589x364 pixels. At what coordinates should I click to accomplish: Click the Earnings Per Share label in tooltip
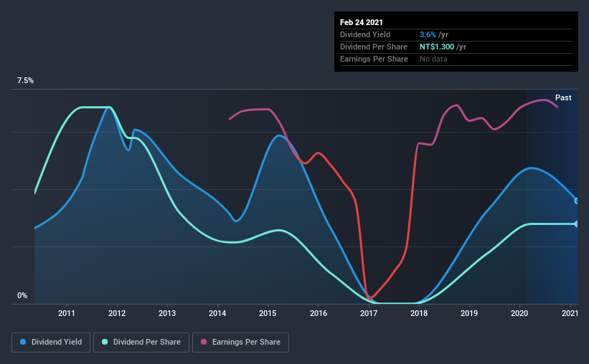pos(374,59)
